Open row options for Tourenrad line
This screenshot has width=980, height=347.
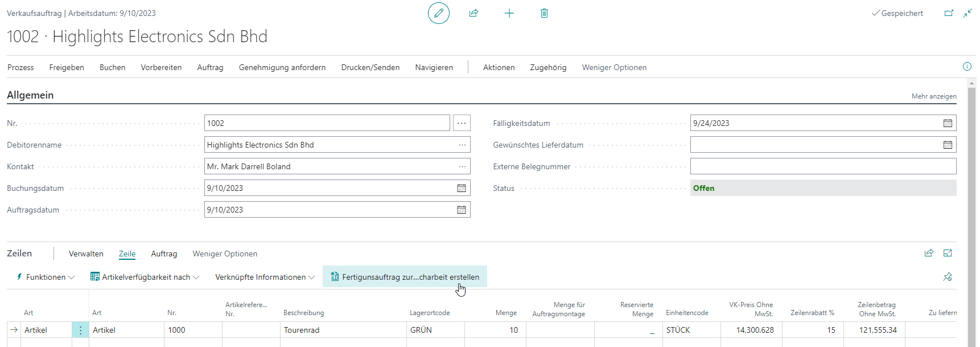(80, 330)
